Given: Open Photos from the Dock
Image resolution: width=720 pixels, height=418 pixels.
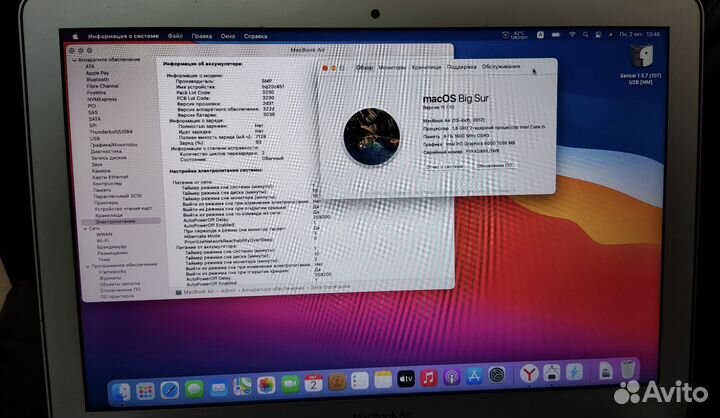Looking at the screenshot, I should click(266, 385).
